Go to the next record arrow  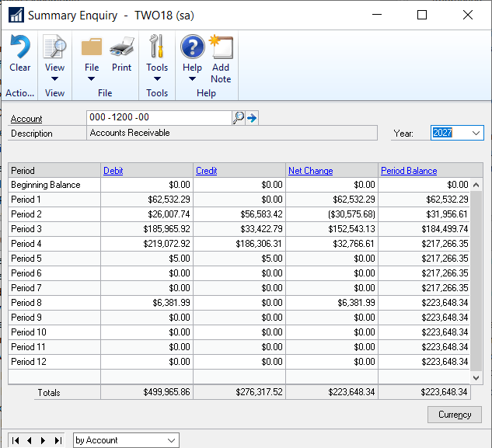[x=44, y=440]
